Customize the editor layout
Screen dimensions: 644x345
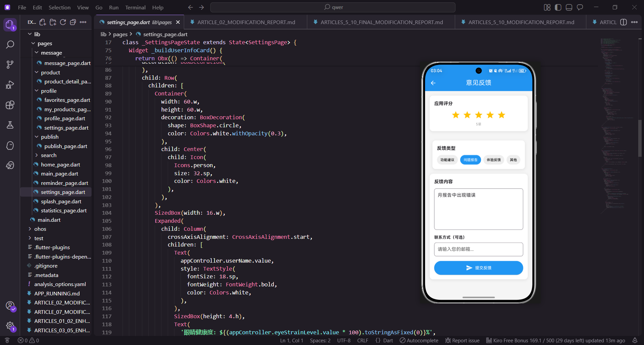pos(547,7)
